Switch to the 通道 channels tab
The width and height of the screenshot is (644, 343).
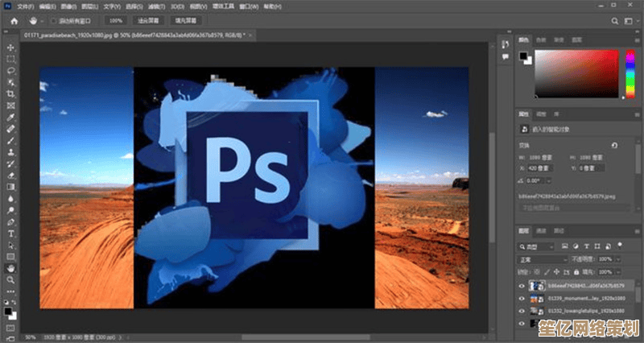pyautogui.click(x=541, y=231)
